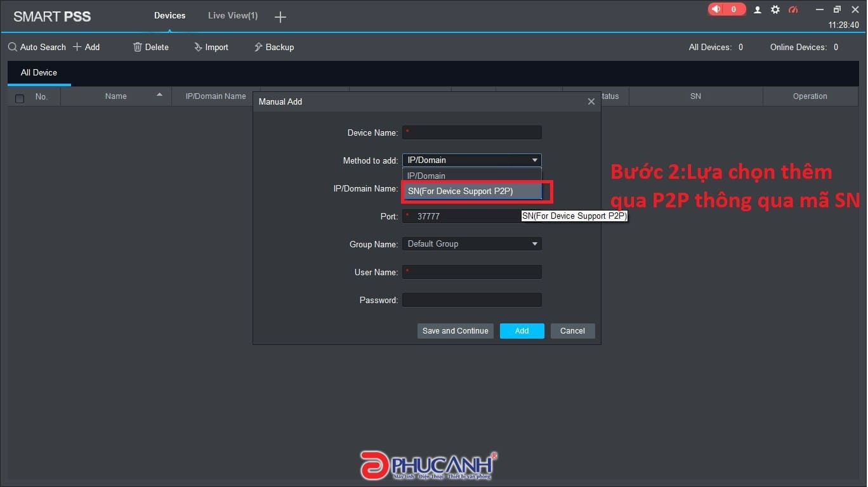The image size is (868, 487).
Task: Minimize the SmartPSS window
Action: [819, 10]
